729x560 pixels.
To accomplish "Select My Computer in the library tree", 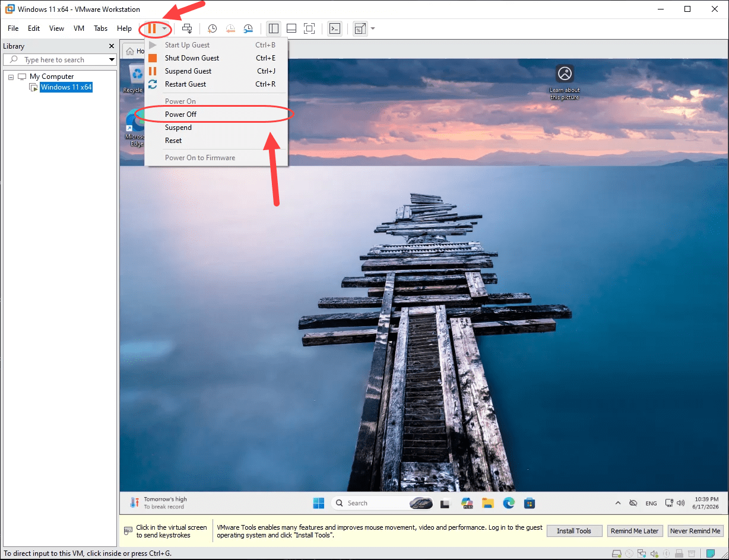I will [x=52, y=77].
